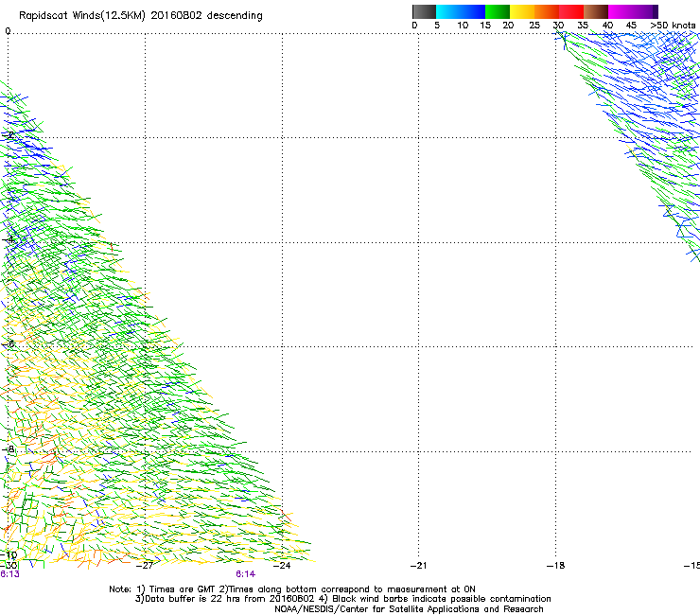Select the -8 latitude axis label

coord(9,449)
